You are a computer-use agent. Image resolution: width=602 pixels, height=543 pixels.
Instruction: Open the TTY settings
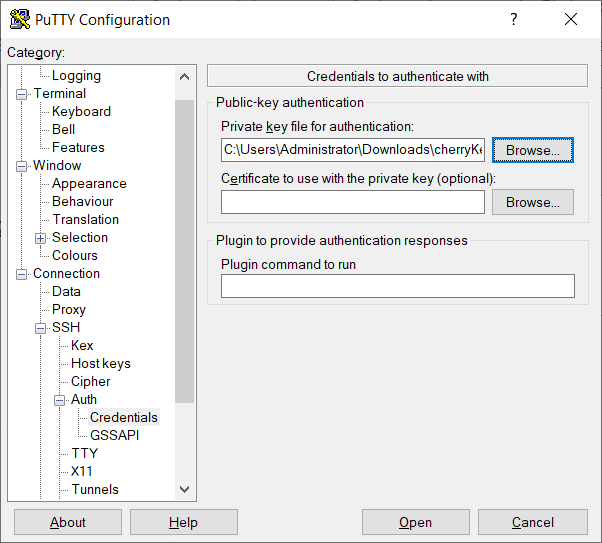pos(84,454)
